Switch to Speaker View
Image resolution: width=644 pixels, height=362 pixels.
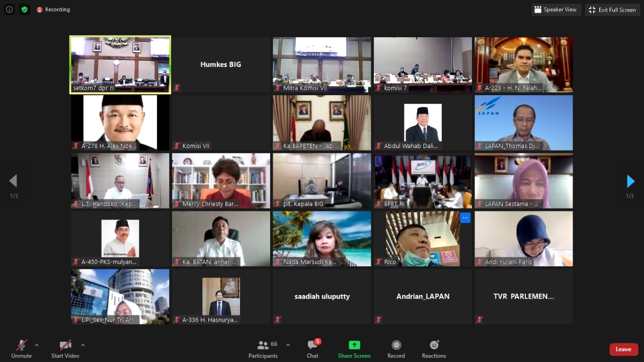coord(556,10)
